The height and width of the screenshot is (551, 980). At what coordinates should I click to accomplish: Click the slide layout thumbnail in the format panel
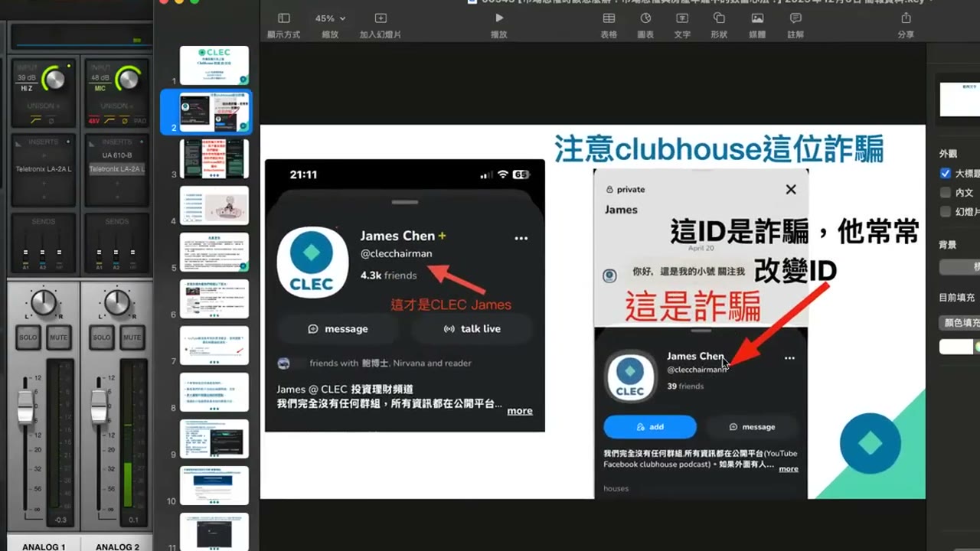pyautogui.click(x=960, y=99)
